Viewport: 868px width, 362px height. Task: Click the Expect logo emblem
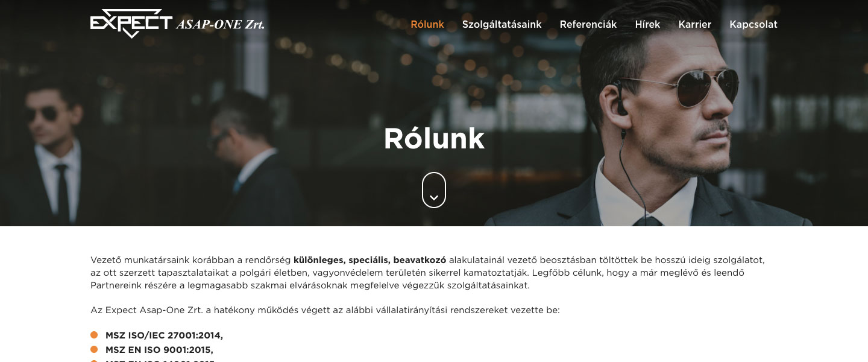pos(131,24)
